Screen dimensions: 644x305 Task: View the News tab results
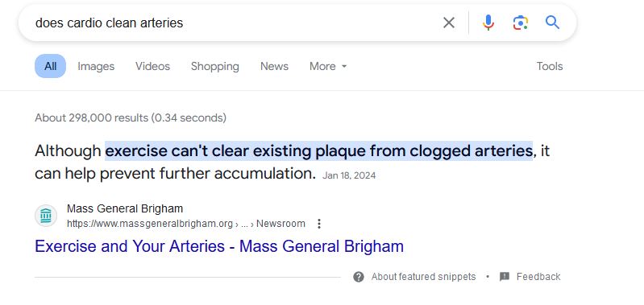[274, 67]
